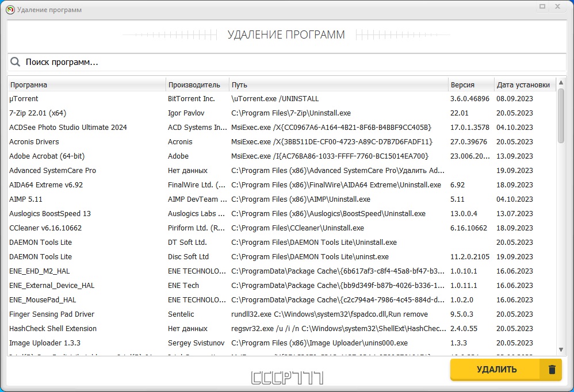Sort by Программа column header

pos(86,84)
